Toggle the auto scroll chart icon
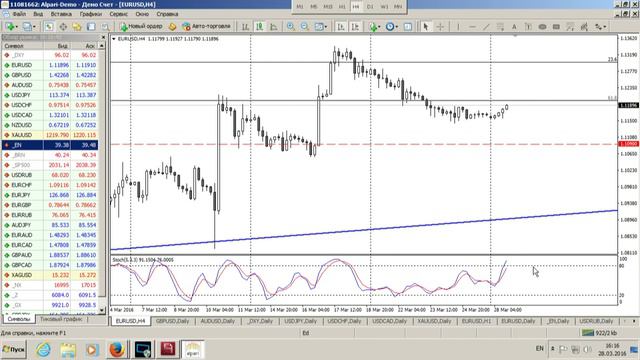 [x=341, y=27]
